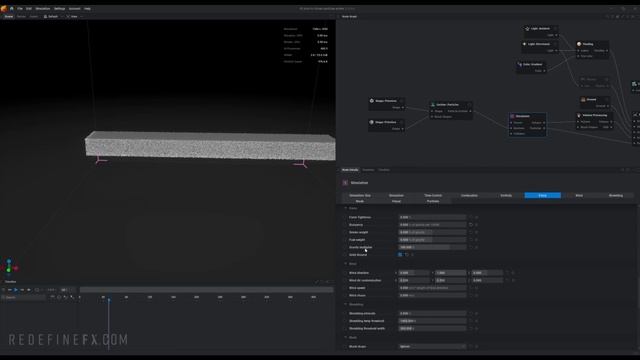Open the Mask shape dropdown
Image resolution: width=640 pixels, height=360 pixels.
click(x=432, y=347)
